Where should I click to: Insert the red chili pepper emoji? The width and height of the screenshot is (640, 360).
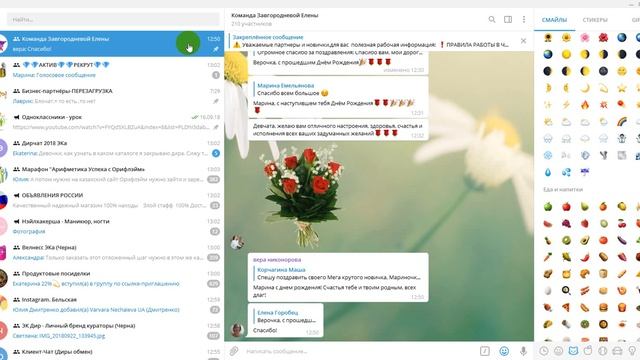pyautogui.click(x=585, y=257)
